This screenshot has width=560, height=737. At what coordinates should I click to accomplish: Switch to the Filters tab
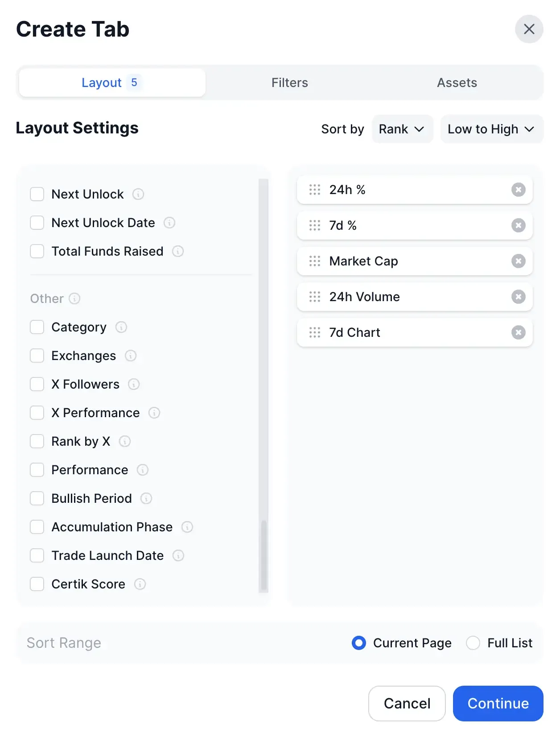[x=289, y=83]
